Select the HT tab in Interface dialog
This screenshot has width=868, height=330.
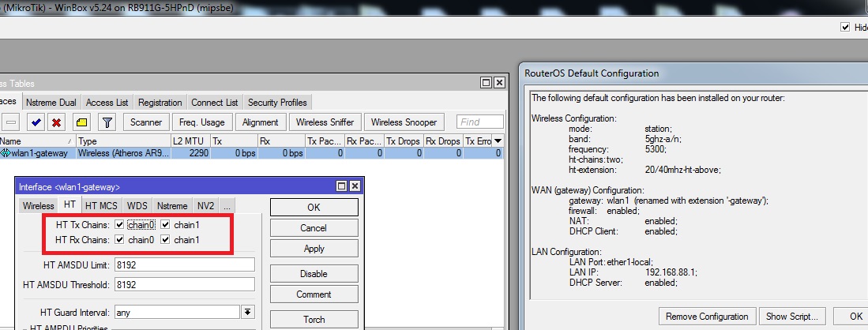70,204
